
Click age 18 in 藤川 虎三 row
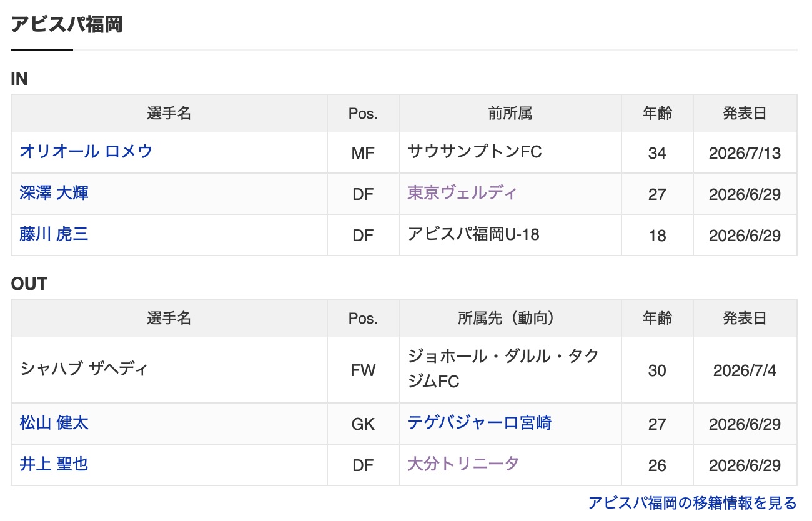coord(657,236)
